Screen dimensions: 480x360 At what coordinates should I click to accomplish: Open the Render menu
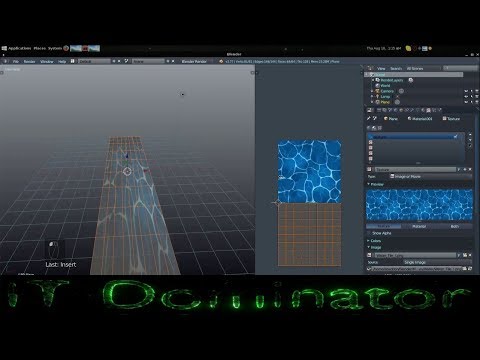coord(29,61)
